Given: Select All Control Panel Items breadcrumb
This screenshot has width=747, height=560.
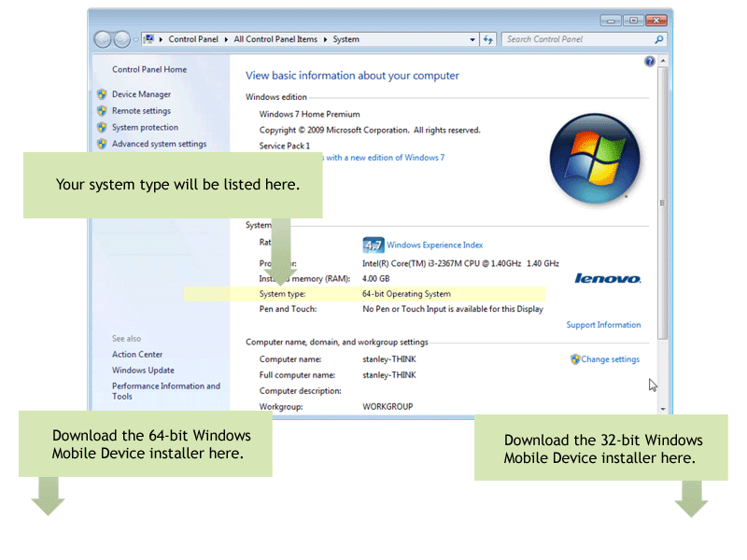Looking at the screenshot, I should (275, 39).
